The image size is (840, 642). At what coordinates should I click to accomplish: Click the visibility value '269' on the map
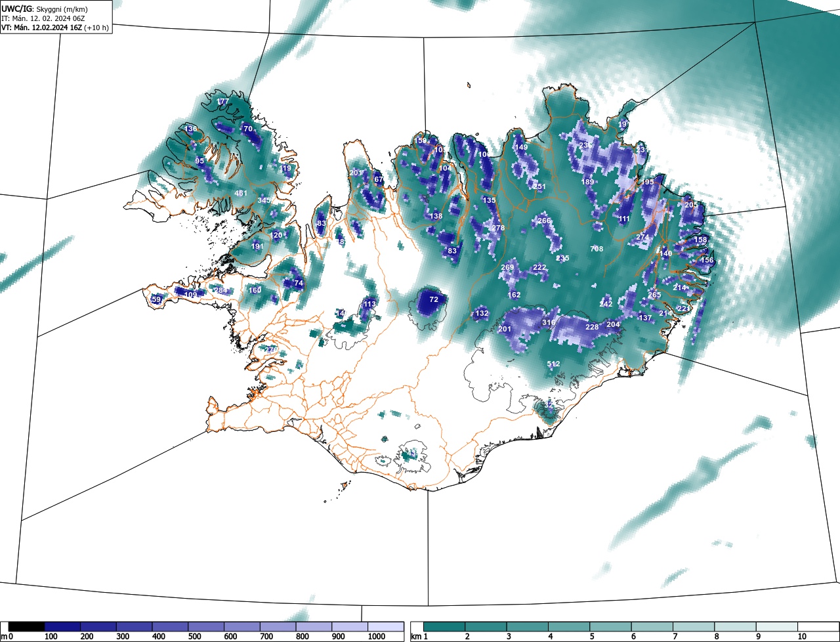pyautogui.click(x=507, y=267)
